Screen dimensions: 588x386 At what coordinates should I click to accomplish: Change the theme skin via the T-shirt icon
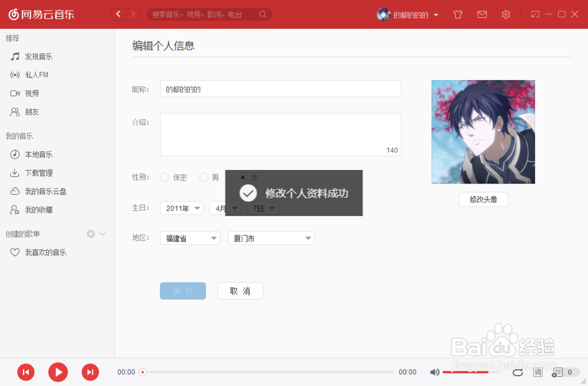pos(457,14)
